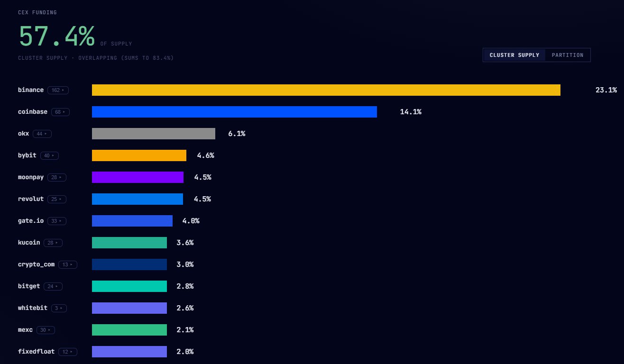Viewport: 624px width, 364px height.
Task: Click the yellow binance bar
Action: click(326, 90)
